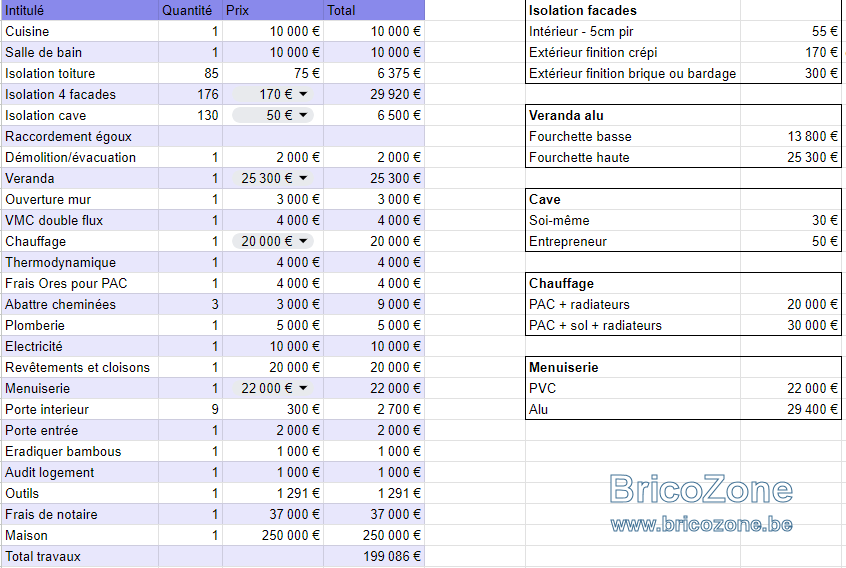This screenshot has width=846, height=568.
Task: Select the Prix header cell
Action: [273, 10]
